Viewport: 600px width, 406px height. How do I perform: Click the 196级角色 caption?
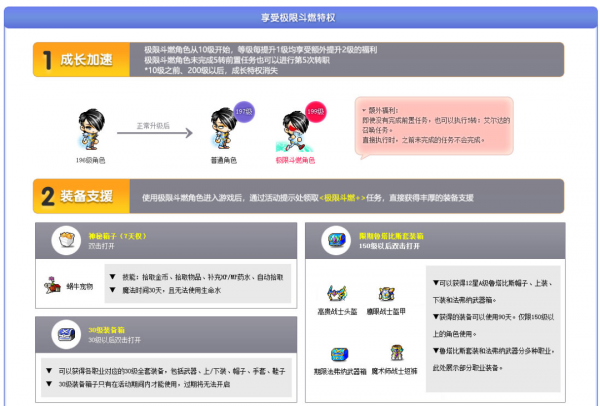click(x=90, y=160)
